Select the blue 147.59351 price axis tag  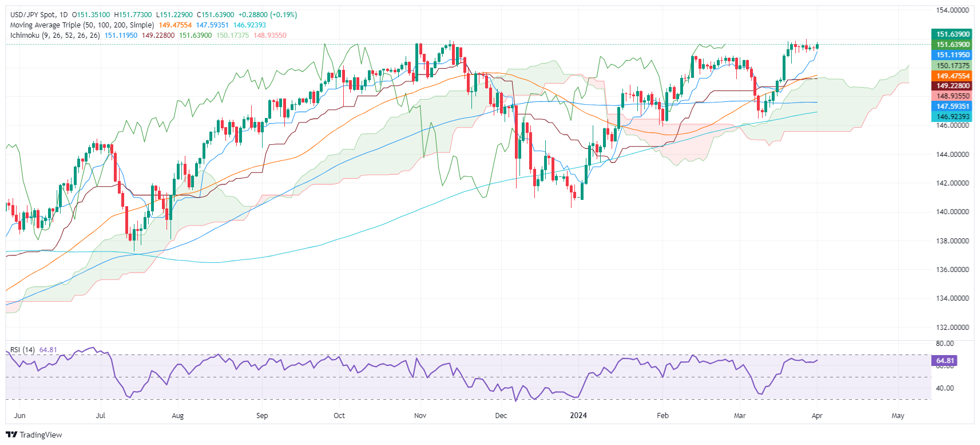coord(953,106)
